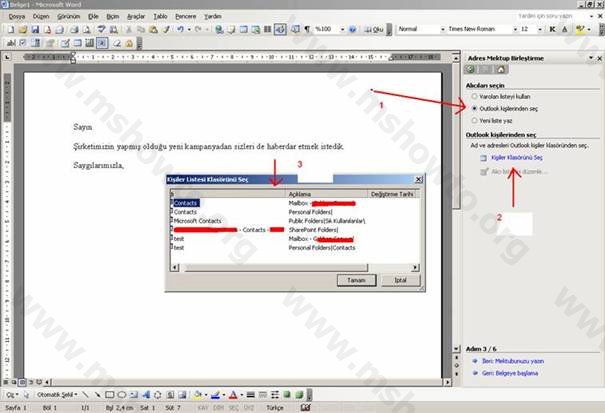Click the İptal button in the dialog
Screen dimensions: 605x413
point(401,280)
